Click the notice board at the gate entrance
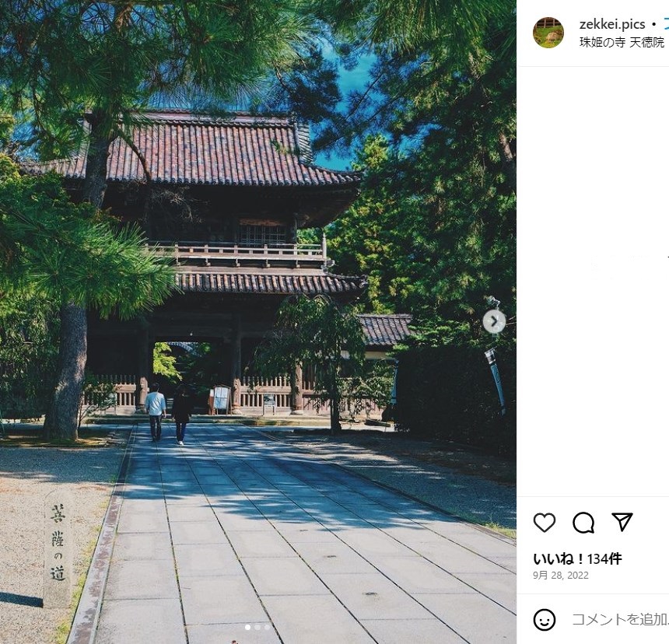Screen dimensions: 669x644 pos(220,400)
